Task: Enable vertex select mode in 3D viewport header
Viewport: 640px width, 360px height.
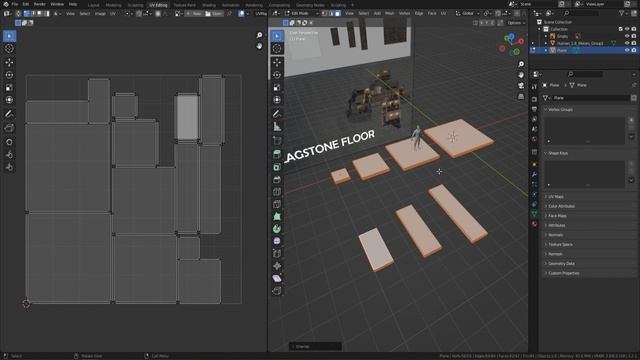Action: pos(324,13)
